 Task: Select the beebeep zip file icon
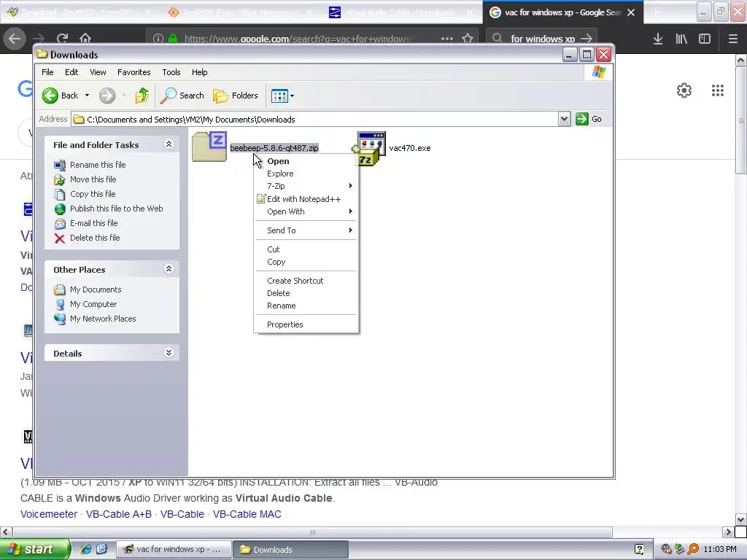pos(209,147)
